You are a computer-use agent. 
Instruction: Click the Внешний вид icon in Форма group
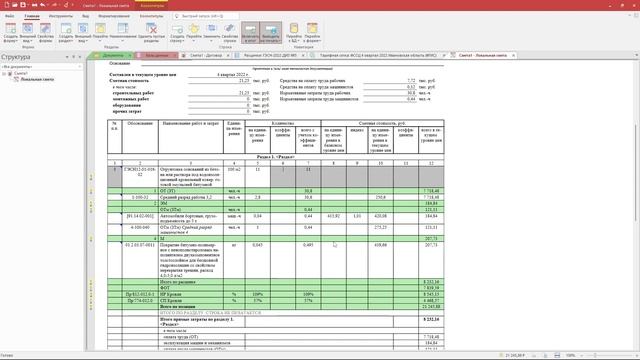pos(27,33)
